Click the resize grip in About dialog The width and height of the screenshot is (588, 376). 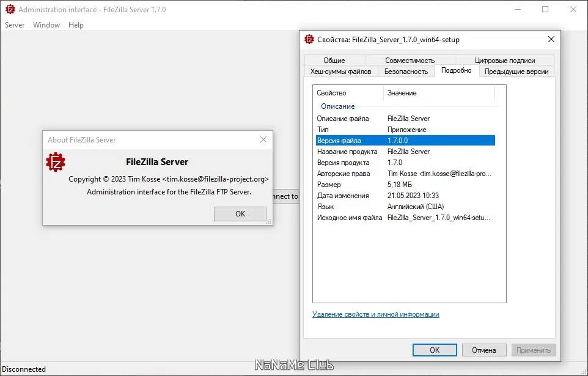point(269,221)
